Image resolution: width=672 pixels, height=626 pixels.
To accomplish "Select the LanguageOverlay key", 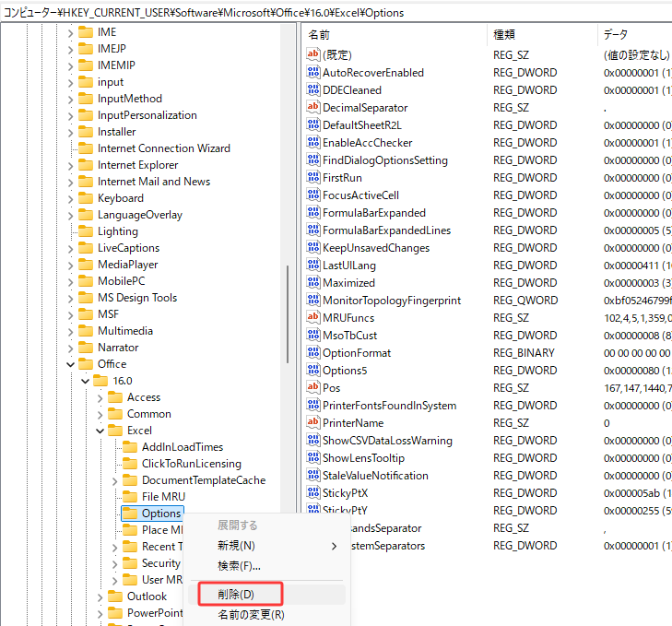I will [x=140, y=215].
